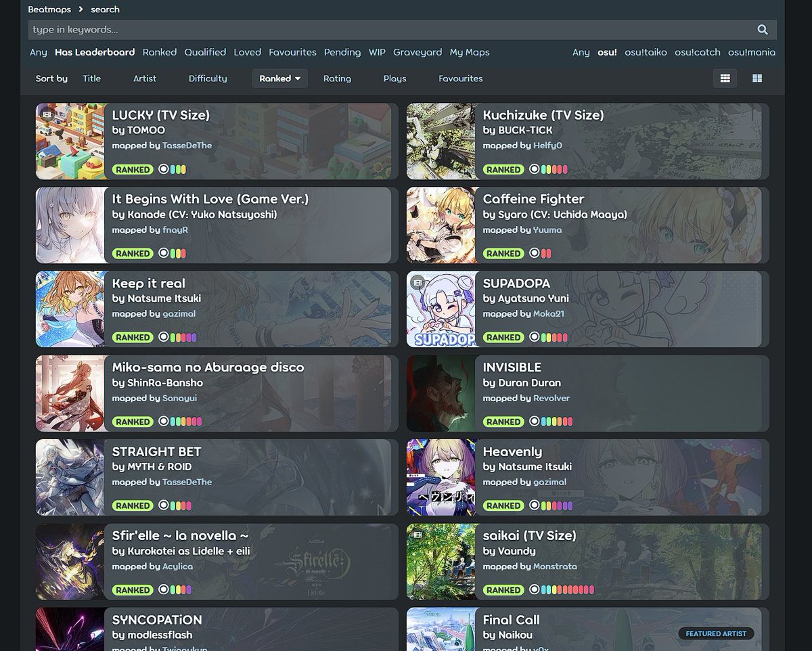Open the Ranked sort order dropdown
812x651 pixels.
(x=279, y=78)
